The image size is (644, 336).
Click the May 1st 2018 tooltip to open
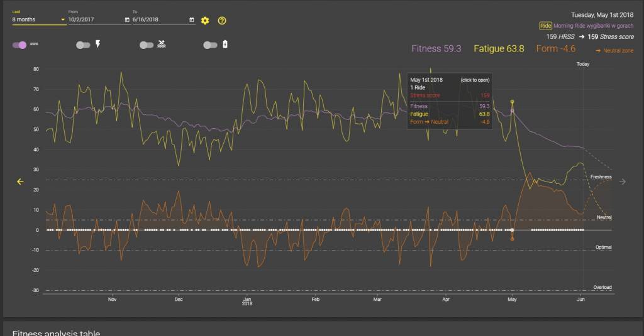click(x=450, y=101)
